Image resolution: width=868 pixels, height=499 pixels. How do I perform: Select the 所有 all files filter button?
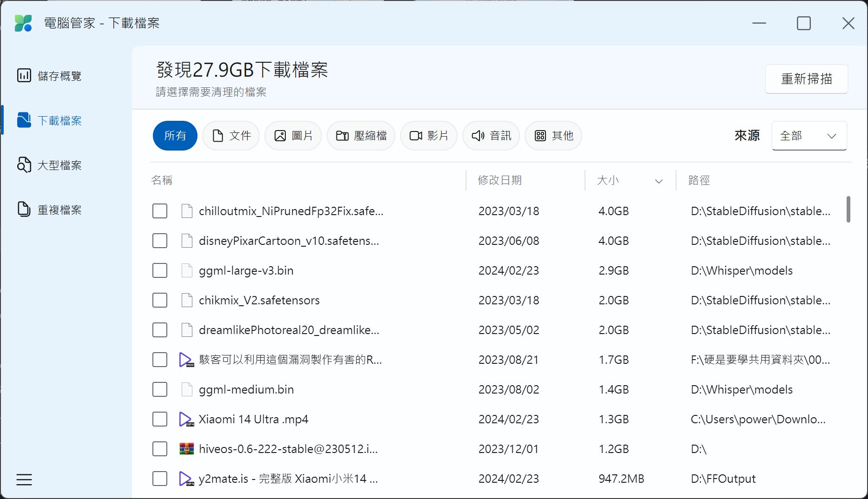[175, 136]
